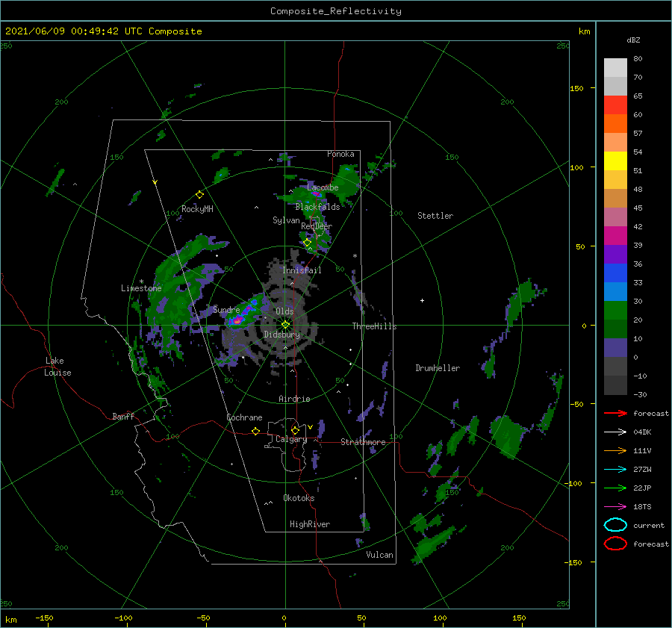
Task: Click the Innisfail town label
Action: [302, 270]
